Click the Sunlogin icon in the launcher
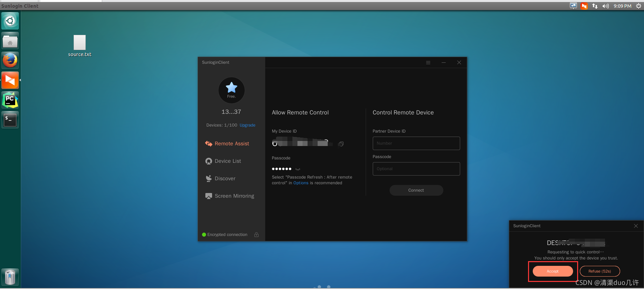This screenshot has height=289, width=644. tap(10, 80)
